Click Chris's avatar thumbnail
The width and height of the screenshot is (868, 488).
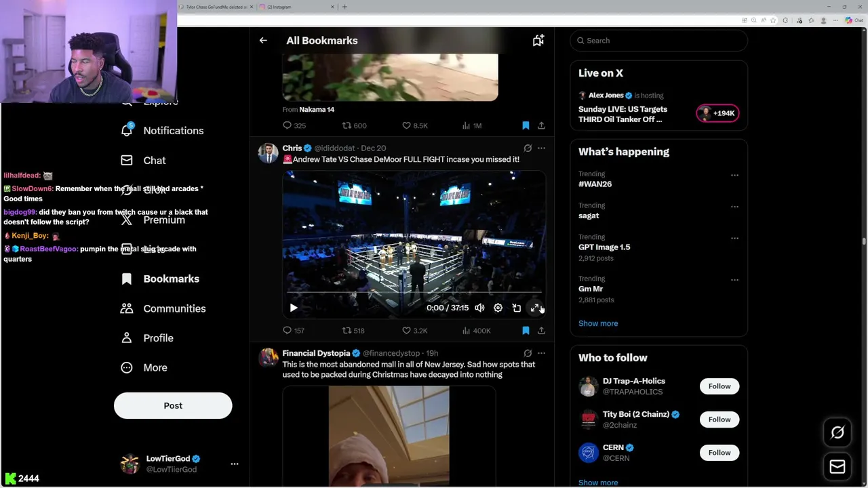[x=269, y=153]
